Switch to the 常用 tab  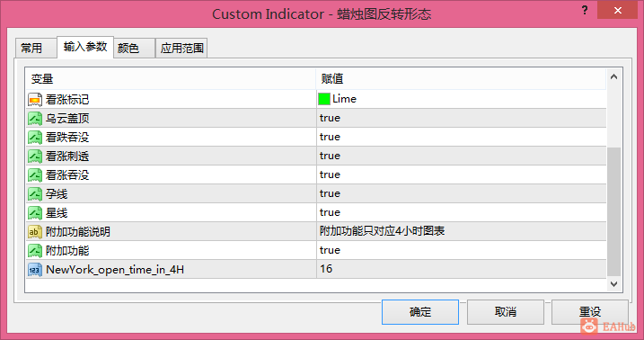[35, 48]
